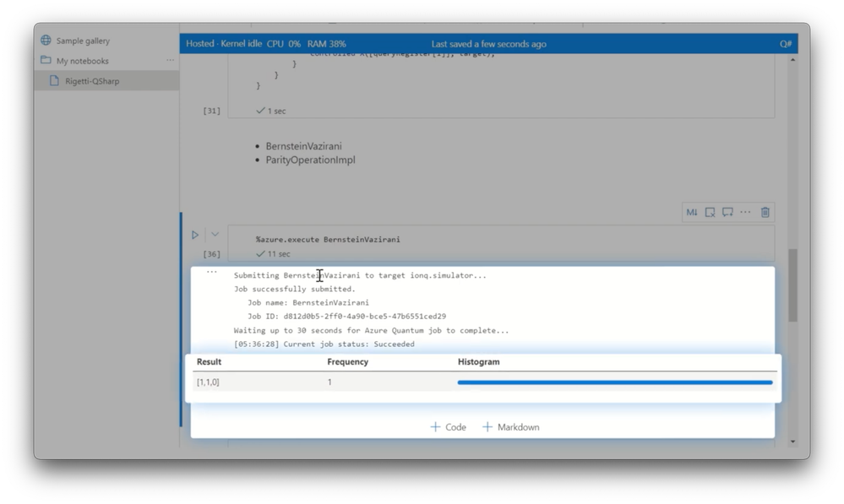
Task: Click the Waiting up to 30 seconds line
Action: 371,330
